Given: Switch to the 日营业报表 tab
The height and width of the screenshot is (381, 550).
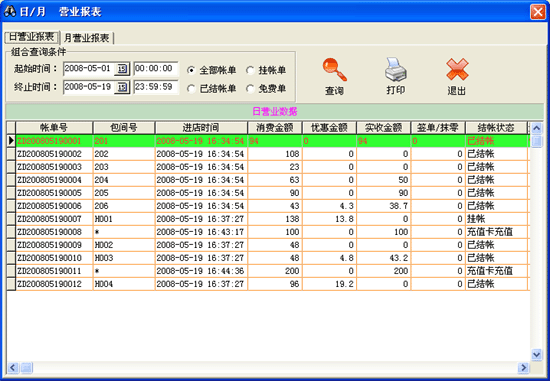Looking at the screenshot, I should click(x=32, y=37).
